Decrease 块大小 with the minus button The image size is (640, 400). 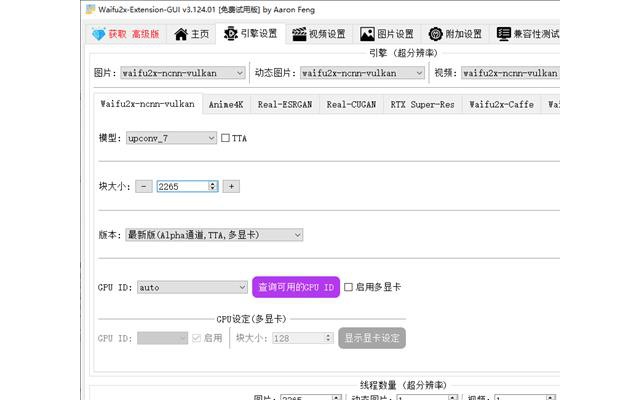point(144,187)
